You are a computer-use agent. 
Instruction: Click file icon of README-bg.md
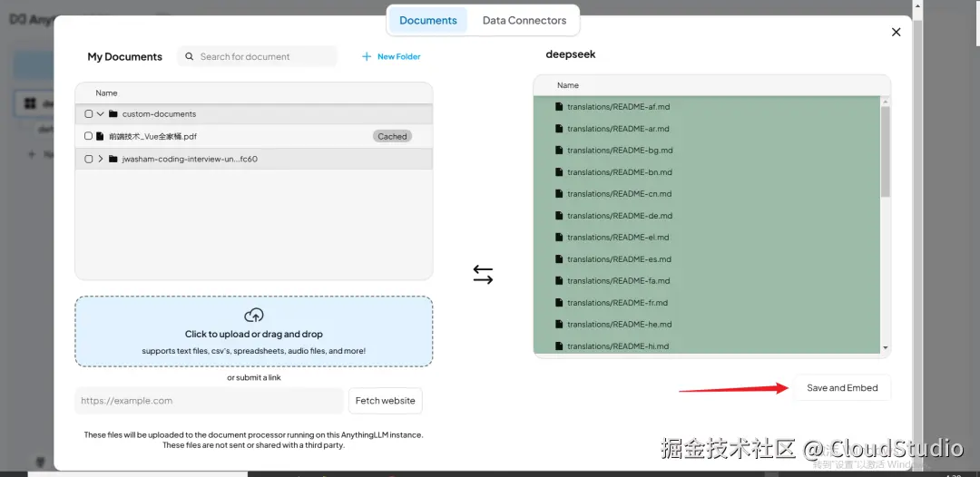(x=559, y=151)
